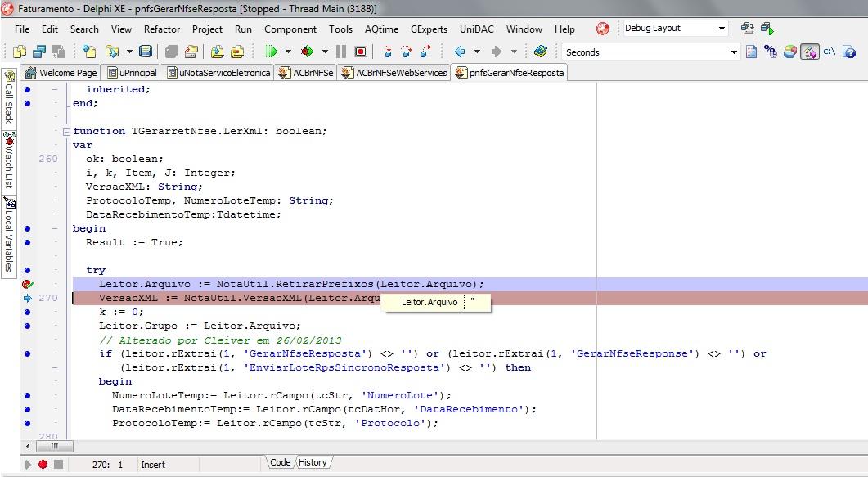Pause the running program

click(x=341, y=52)
